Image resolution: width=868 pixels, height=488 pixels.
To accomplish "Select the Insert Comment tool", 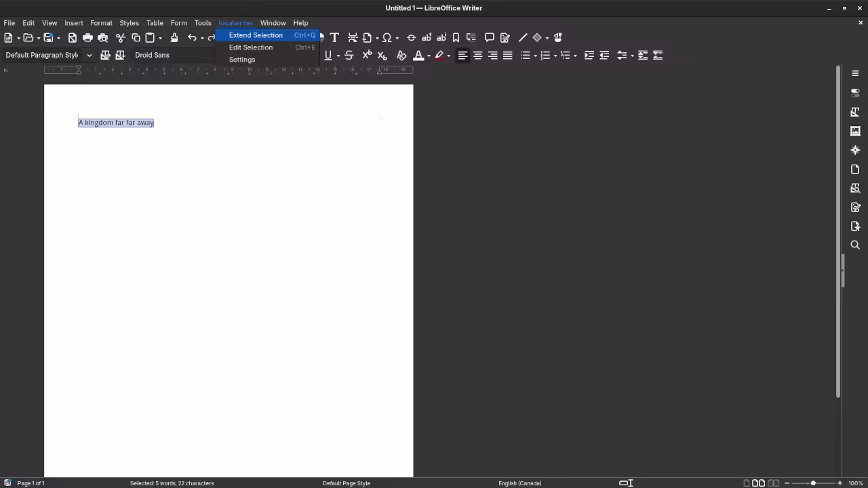I will tap(490, 37).
